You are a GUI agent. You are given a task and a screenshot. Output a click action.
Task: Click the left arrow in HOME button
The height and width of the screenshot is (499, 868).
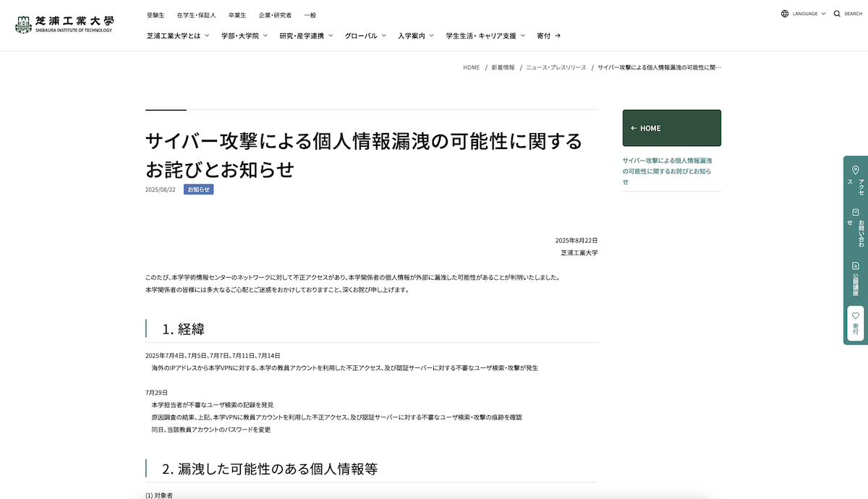(x=634, y=128)
